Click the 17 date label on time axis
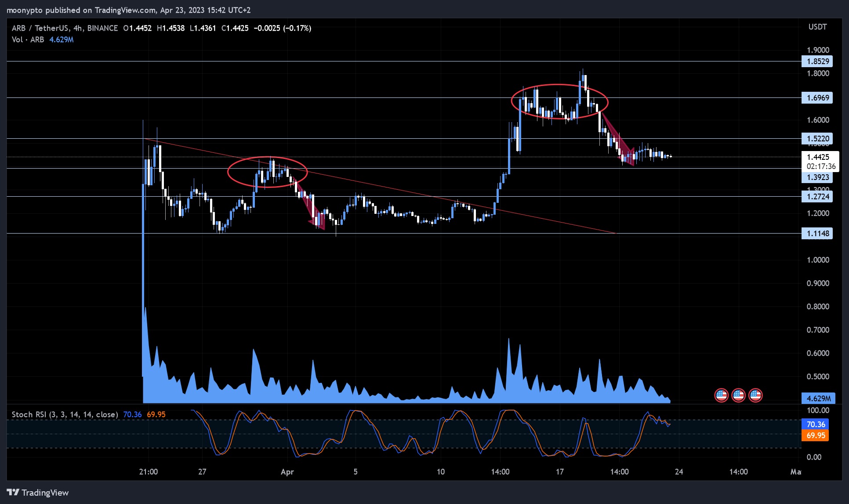Viewport: 849px width, 504px height. point(559,472)
